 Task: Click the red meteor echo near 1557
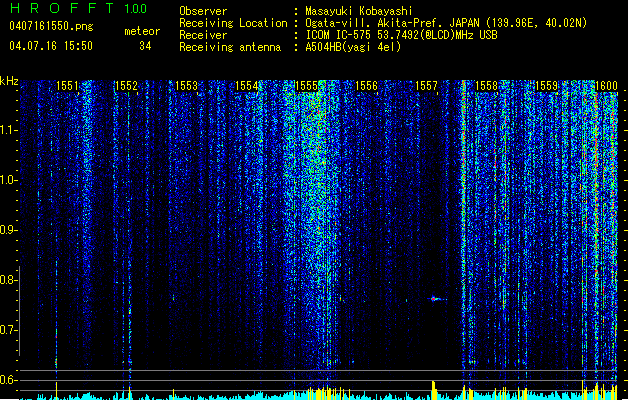point(434,298)
